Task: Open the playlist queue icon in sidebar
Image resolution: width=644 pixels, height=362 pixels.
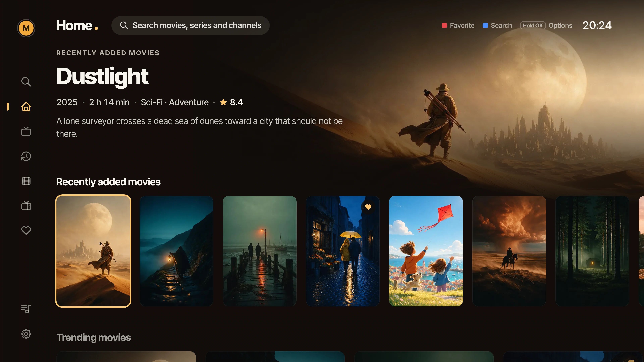Action: point(26,309)
